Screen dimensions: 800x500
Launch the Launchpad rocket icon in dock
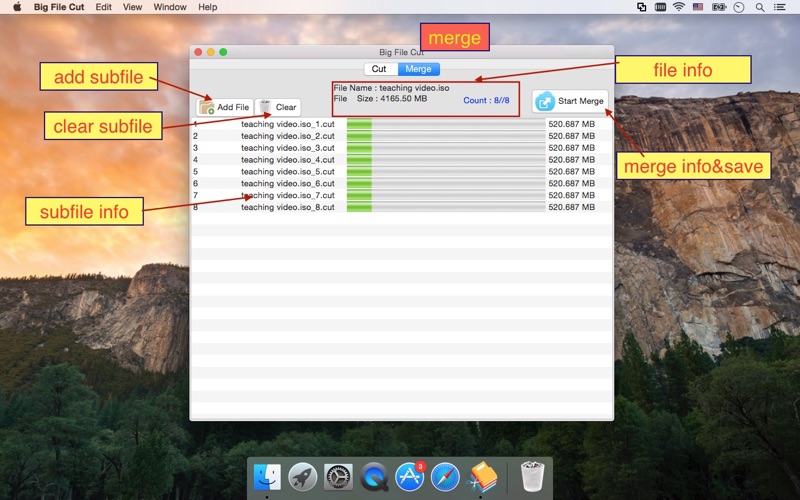point(303,477)
